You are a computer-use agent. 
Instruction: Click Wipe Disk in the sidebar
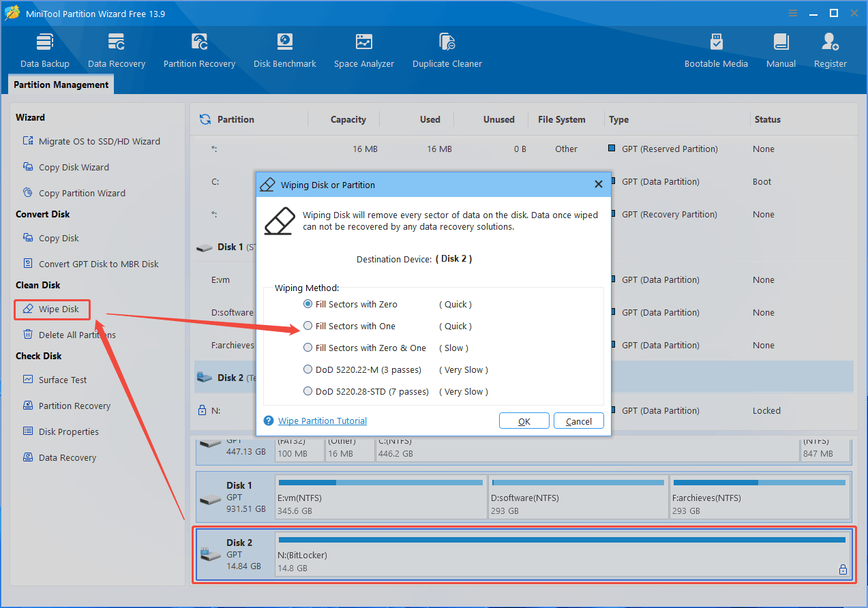pos(51,309)
